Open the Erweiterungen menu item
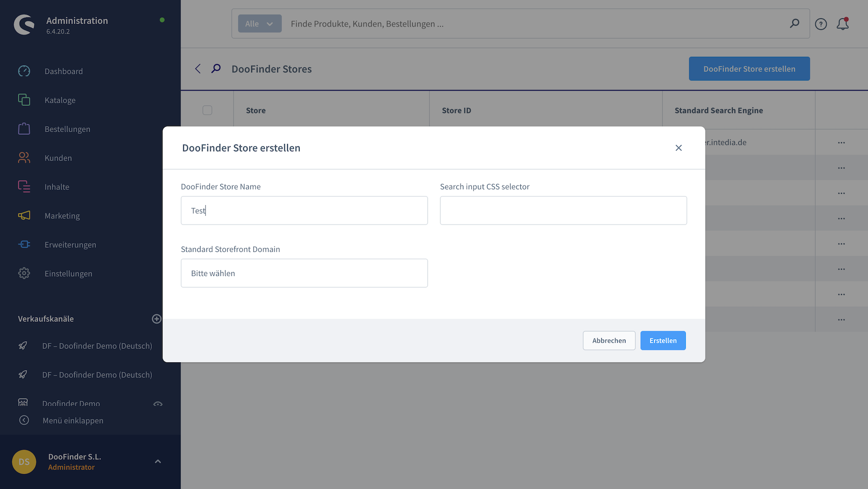 (x=70, y=245)
